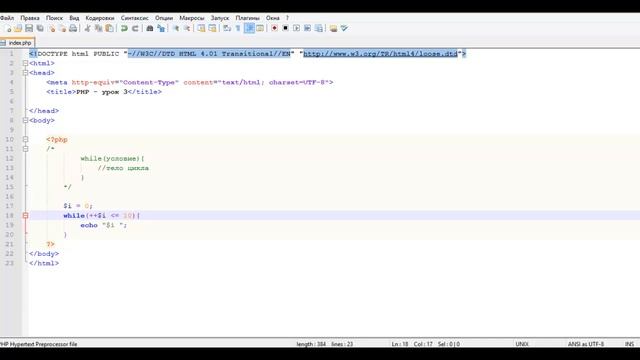Toggle synchronized horizontal scrolling

pyautogui.click(x=212, y=28)
